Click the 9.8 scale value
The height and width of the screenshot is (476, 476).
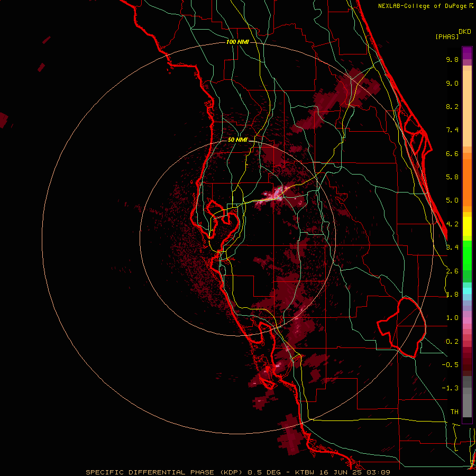[x=452, y=59]
